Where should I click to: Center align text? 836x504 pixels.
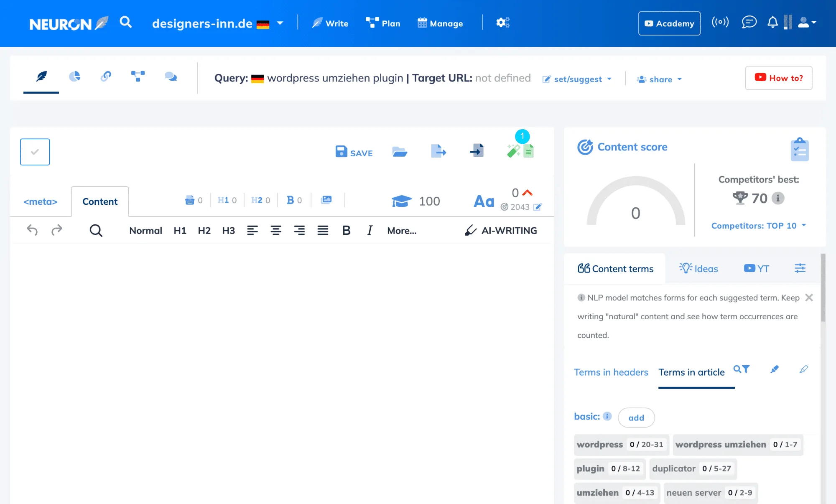pos(275,230)
